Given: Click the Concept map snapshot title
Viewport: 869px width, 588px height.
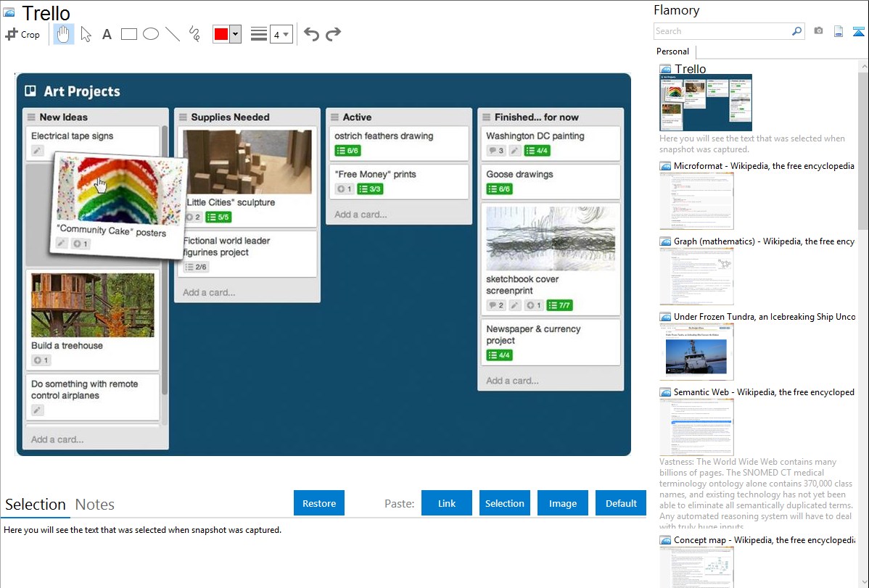Looking at the screenshot, I should pos(764,539).
